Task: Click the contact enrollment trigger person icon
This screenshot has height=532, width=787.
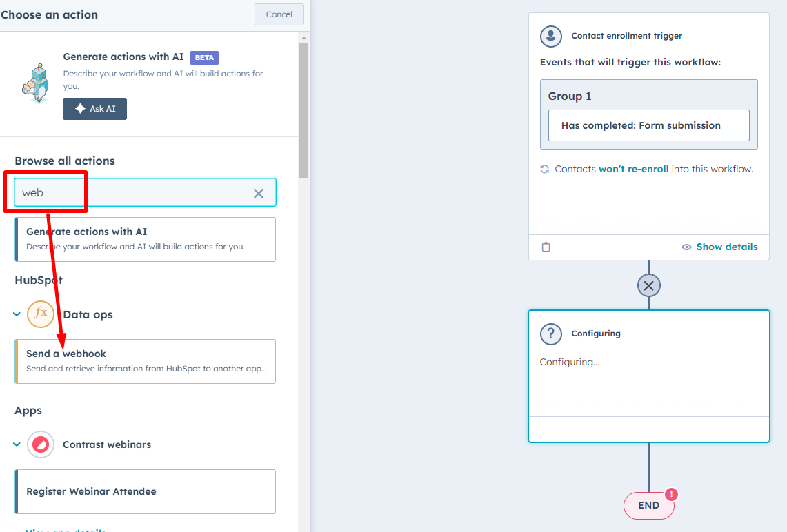Action: click(x=550, y=36)
